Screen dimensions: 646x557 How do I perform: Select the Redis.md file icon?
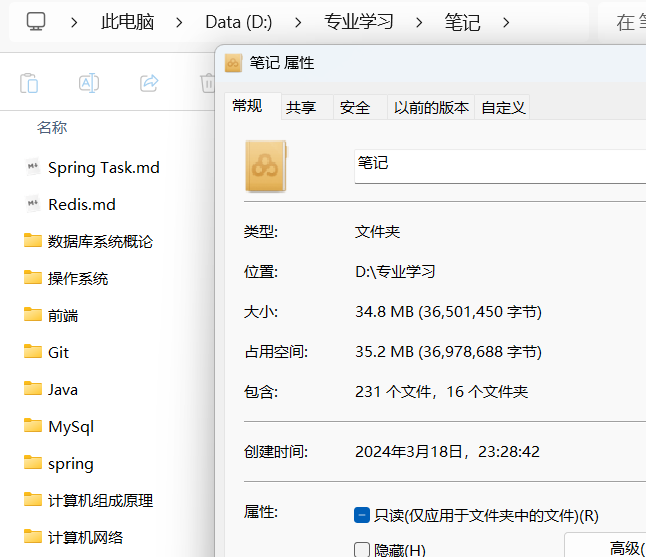(33, 204)
